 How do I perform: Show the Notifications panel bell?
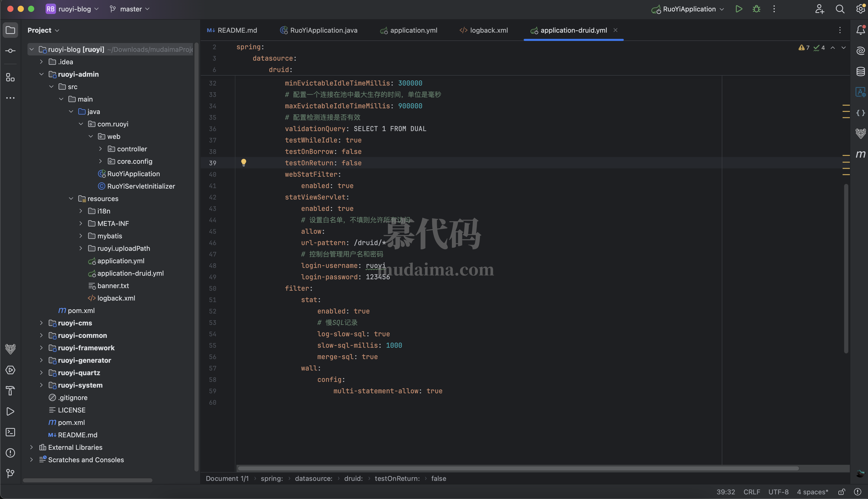[x=860, y=30]
